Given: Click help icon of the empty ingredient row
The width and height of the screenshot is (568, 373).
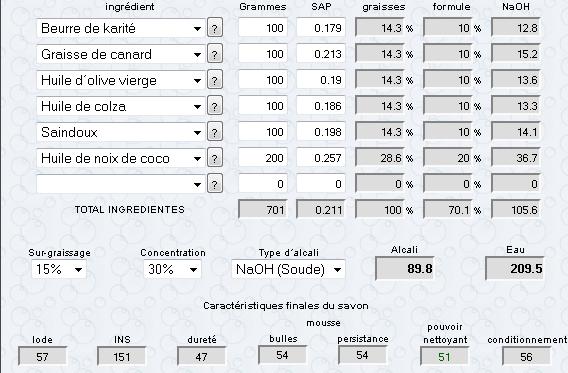Looking at the screenshot, I should coord(215,184).
